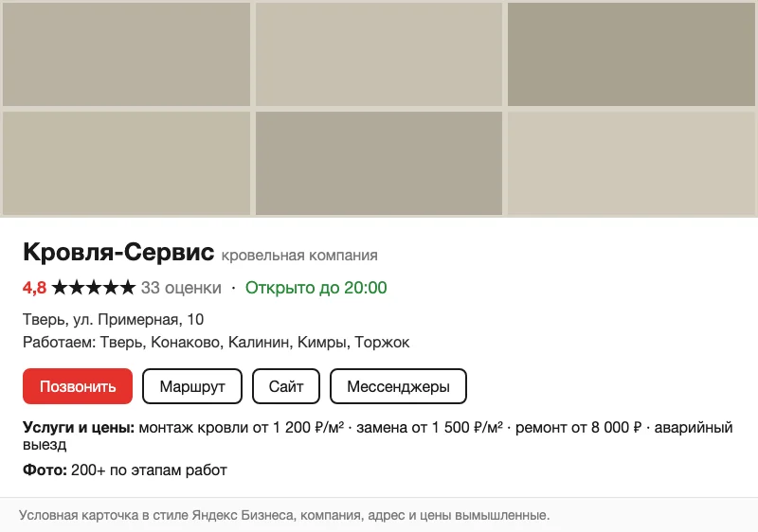Open the Маршрут route button
Screen dimensions: 758x532
coord(192,386)
